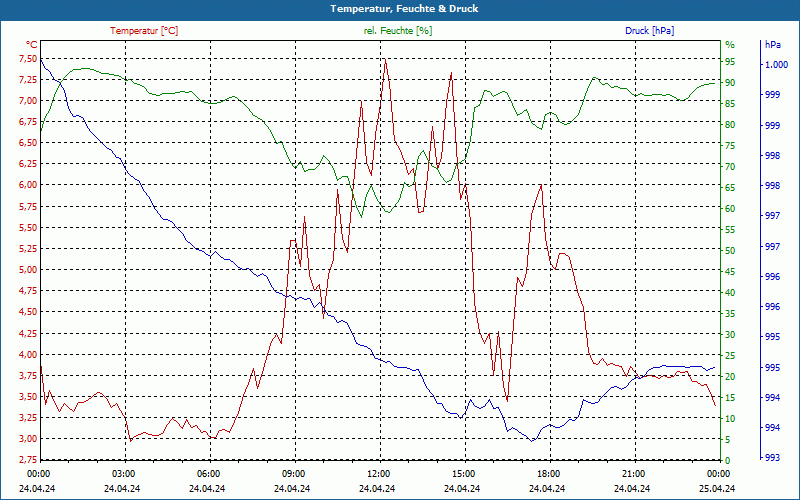The image size is (800, 500).
Task: Click the 03:00 time axis label
Action: (122, 474)
